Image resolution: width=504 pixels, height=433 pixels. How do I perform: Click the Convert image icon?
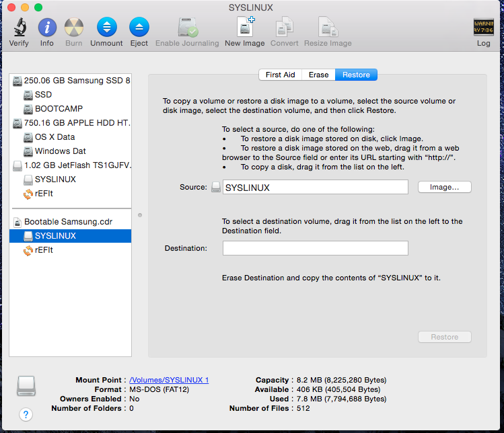[285, 27]
